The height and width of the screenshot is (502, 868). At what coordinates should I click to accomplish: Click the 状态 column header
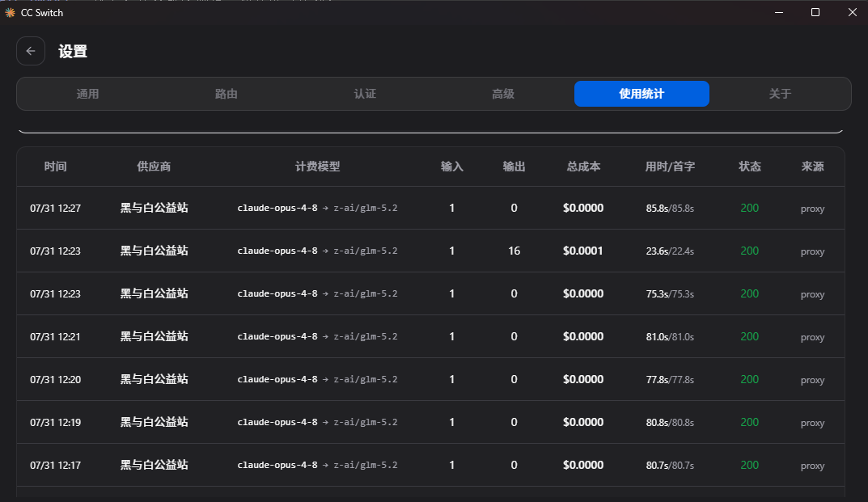point(750,167)
